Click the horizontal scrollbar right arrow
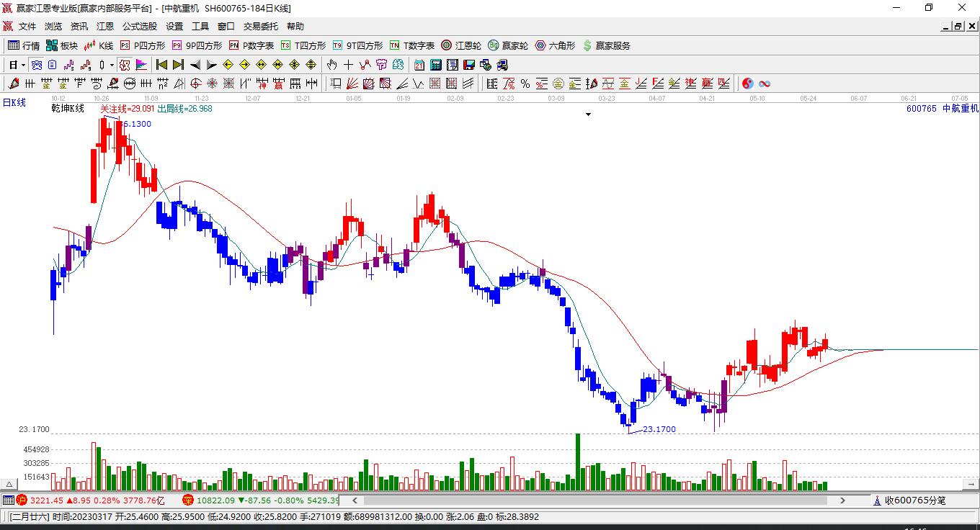 click(843, 500)
